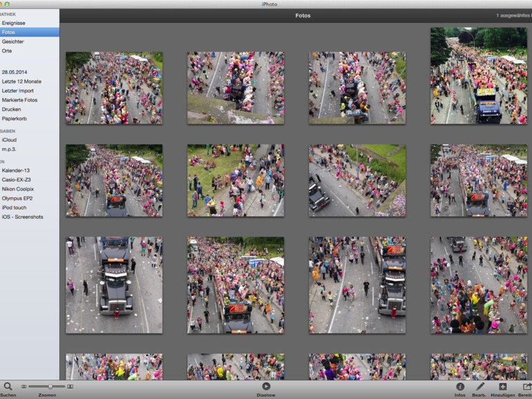Viewport: 532px width, 399px height.
Task: Click the Bearb. pencil icon
Action: pyautogui.click(x=479, y=387)
